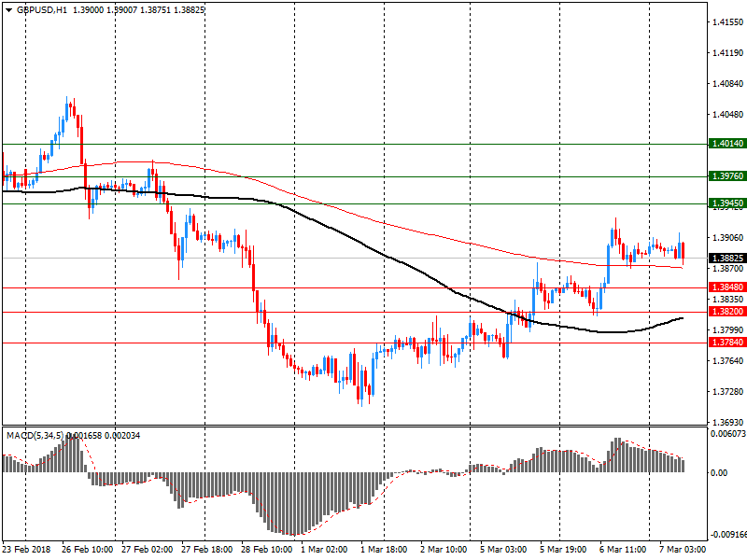Click the 1.40480 price scale value
This screenshot has height=560, width=747.
[x=727, y=114]
